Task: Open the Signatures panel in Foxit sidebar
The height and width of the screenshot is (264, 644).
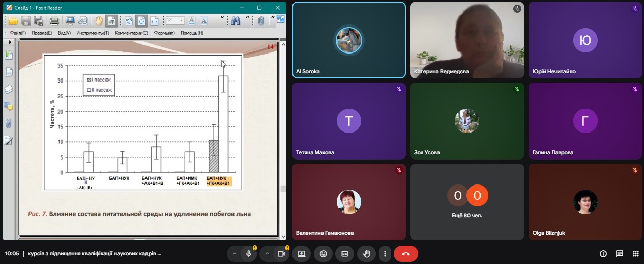Action: click(9, 141)
